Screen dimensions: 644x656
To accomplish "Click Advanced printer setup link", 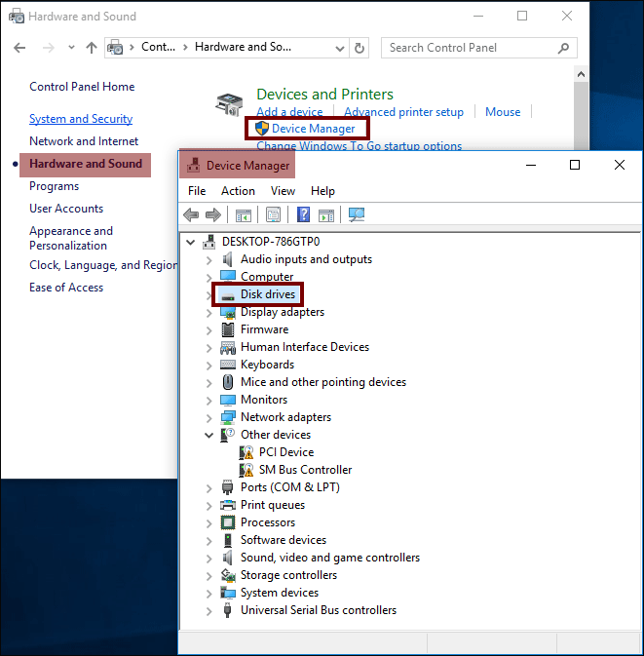I will coord(403,112).
